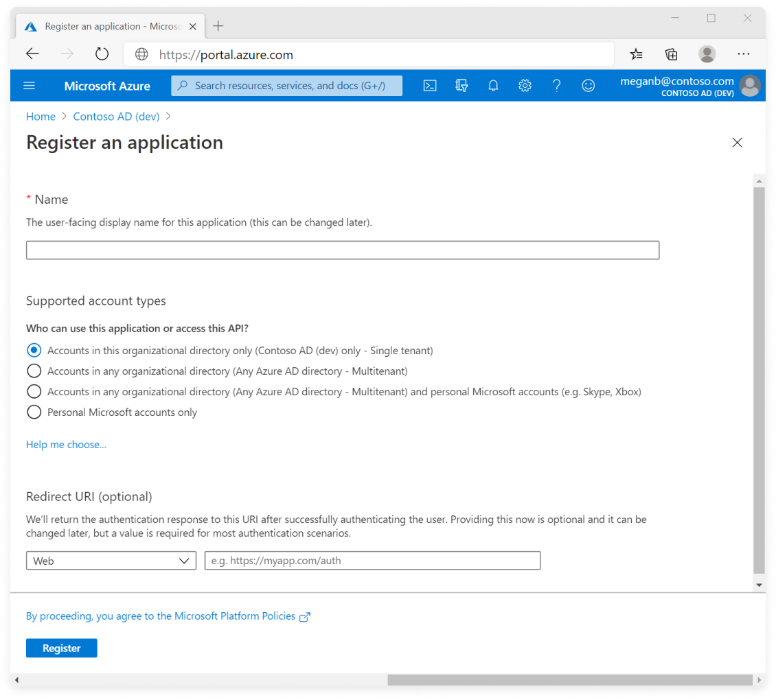Focus the Redirect URI text field
The image size is (776, 700).
tap(372, 561)
